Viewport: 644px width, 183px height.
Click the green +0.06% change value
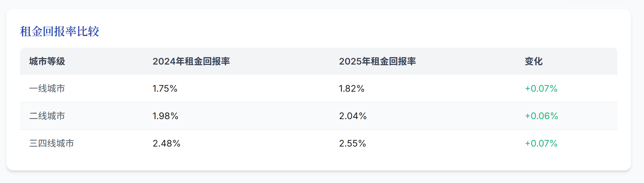[542, 116]
